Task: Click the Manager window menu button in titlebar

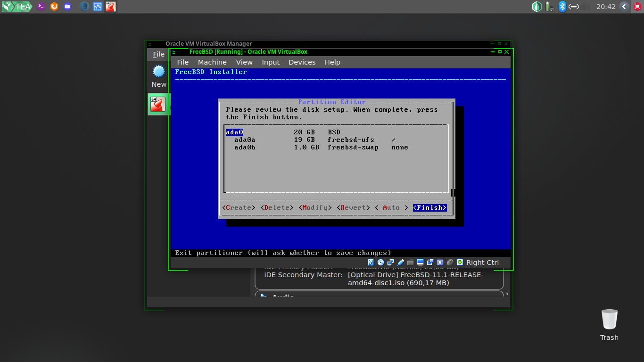Action: coord(149,44)
